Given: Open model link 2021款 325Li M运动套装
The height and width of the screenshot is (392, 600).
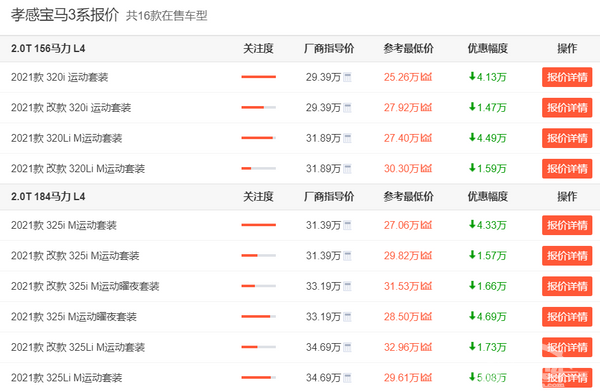Looking at the screenshot, I should point(66,378).
